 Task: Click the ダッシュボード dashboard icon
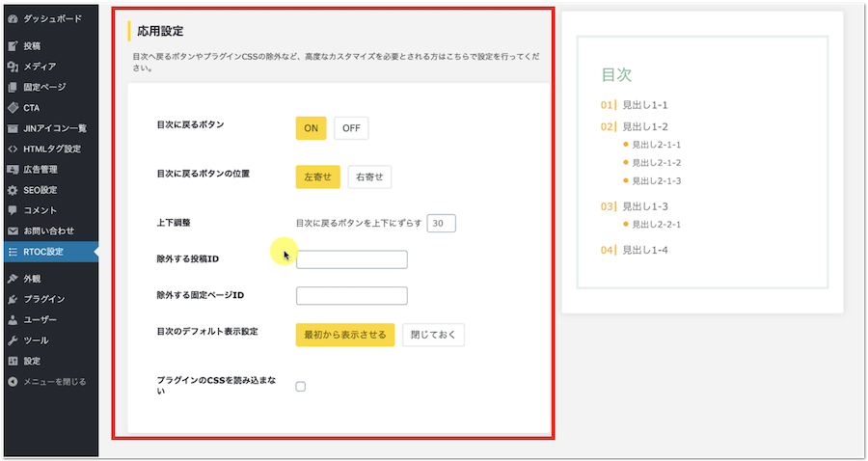13,18
